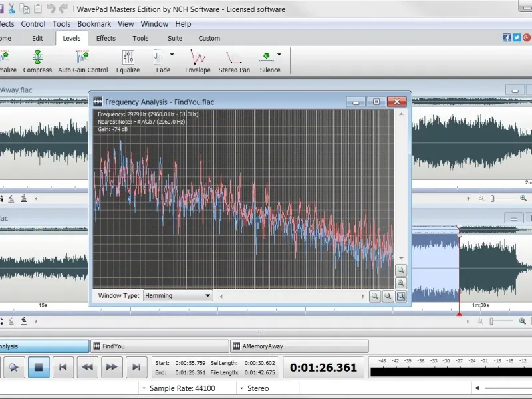Click the Facebook share icon
Viewport: 532px width, 399px height.
pos(507,37)
